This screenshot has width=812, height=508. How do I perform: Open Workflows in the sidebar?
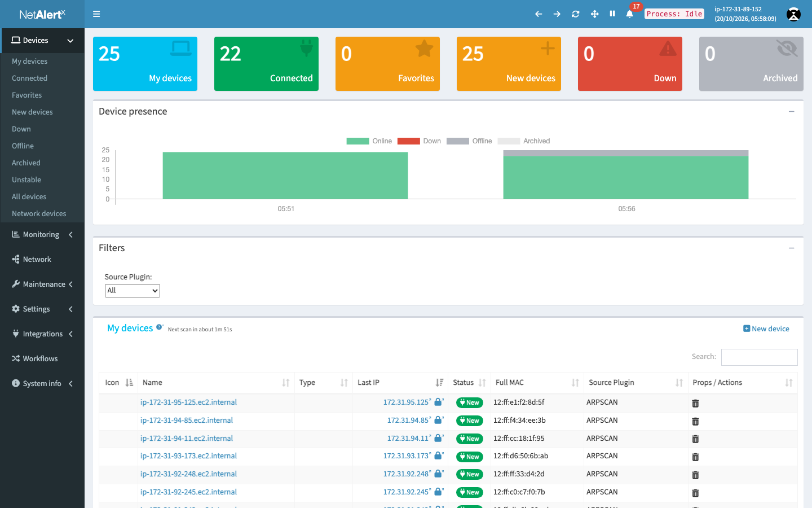point(42,359)
